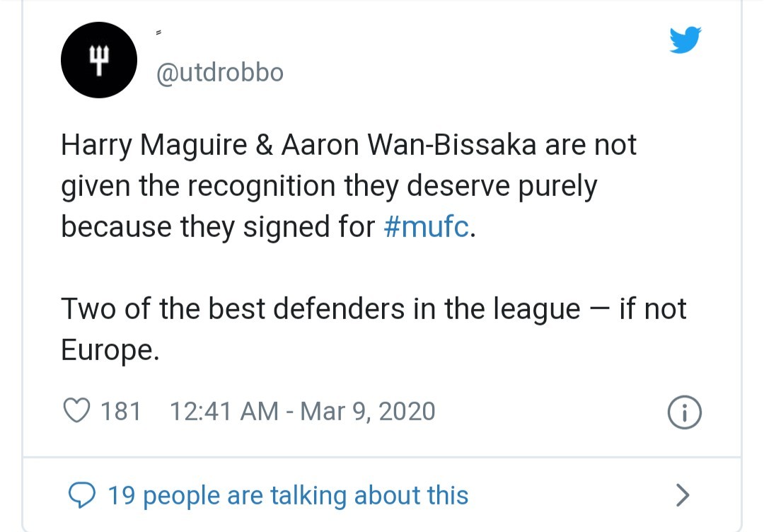Open the #mufc hashtag

coord(427,226)
